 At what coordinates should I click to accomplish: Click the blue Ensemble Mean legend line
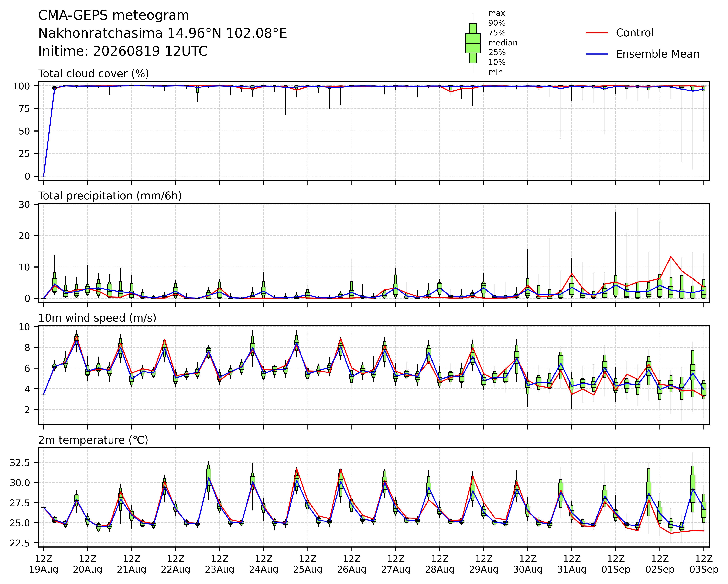[597, 54]
